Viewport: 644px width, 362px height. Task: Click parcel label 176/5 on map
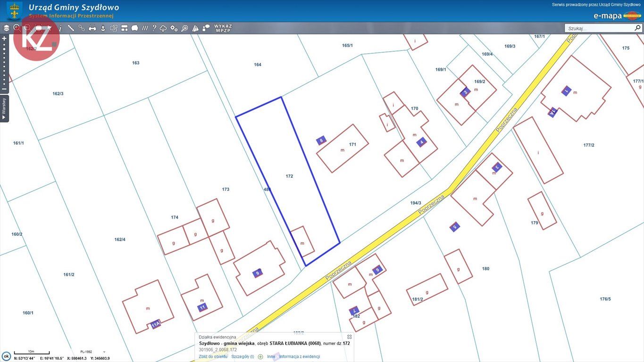tap(605, 299)
